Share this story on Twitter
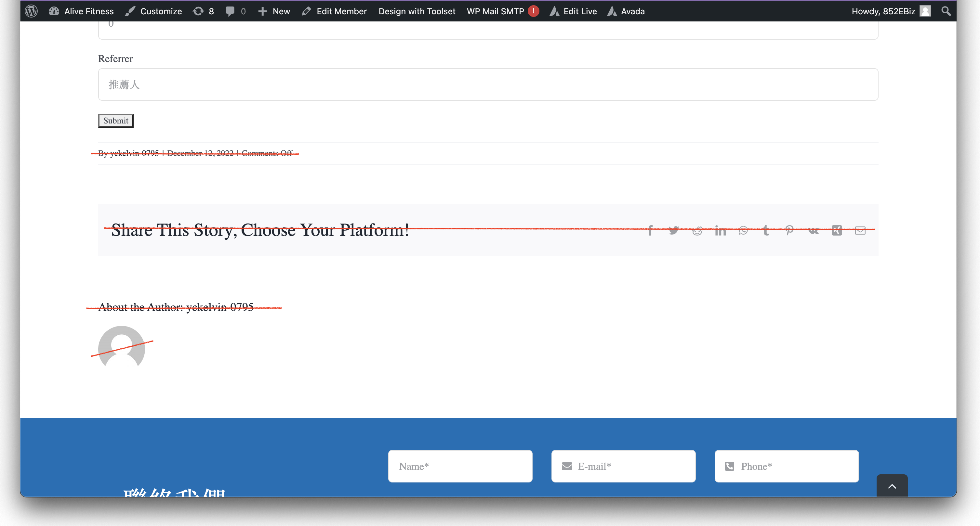 pos(673,230)
